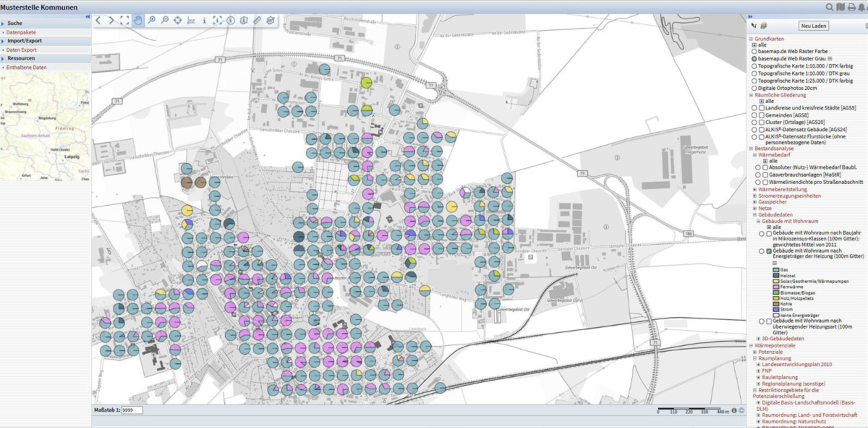Select the pan hand tool
The width and height of the screenshot is (868, 428).
coord(138,21)
